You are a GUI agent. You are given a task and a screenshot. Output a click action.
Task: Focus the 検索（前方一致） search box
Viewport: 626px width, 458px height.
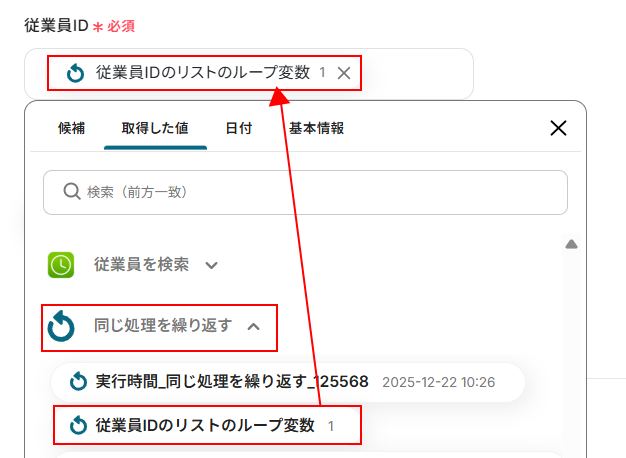click(305, 192)
